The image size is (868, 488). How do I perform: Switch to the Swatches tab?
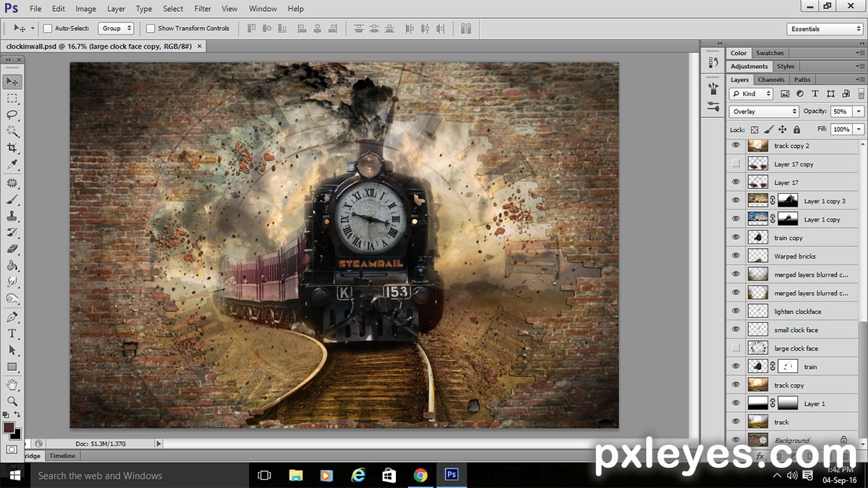pos(770,53)
